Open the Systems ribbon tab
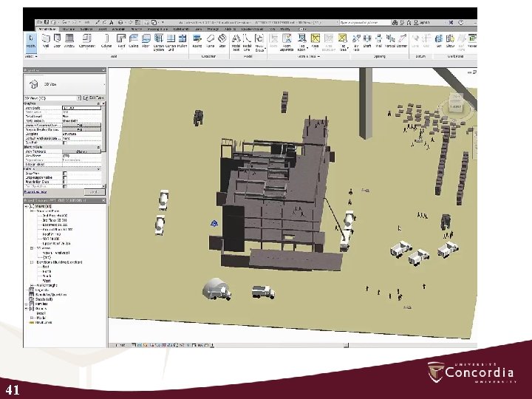Screen dimensions: 532x399 [x=86, y=29]
